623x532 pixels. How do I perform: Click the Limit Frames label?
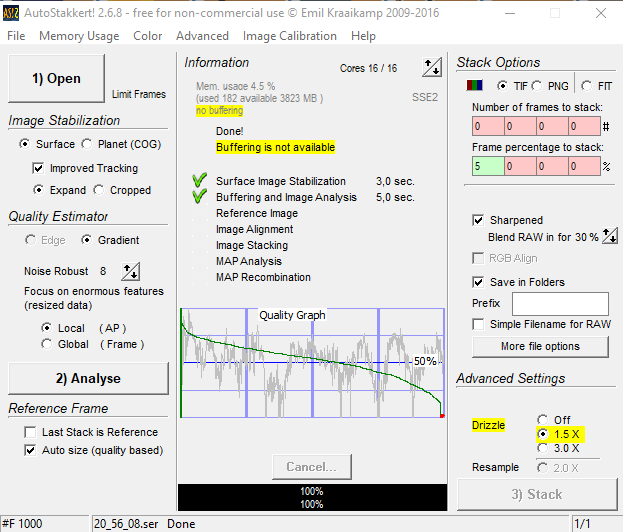point(139,94)
